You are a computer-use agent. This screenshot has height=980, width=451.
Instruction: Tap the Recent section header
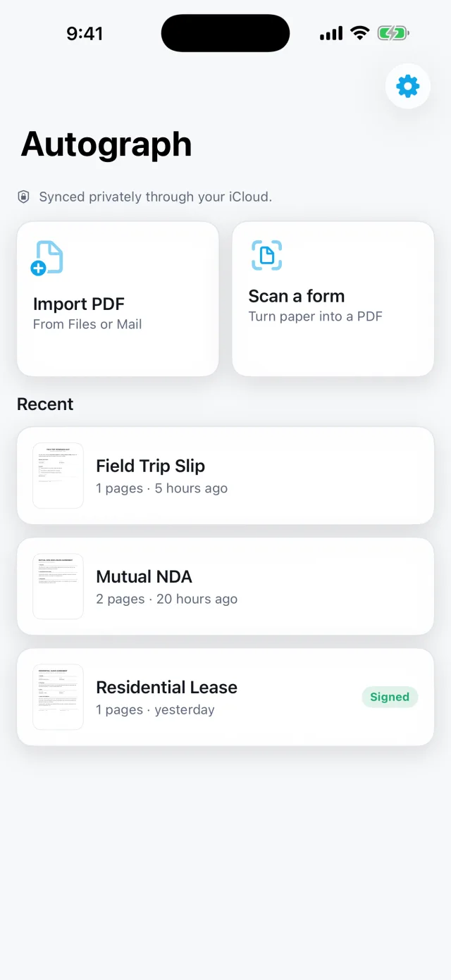(x=45, y=404)
